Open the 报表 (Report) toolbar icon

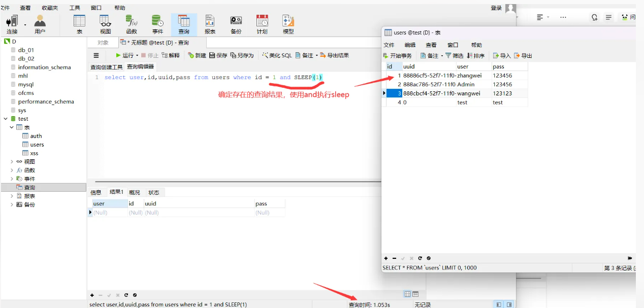210,24
